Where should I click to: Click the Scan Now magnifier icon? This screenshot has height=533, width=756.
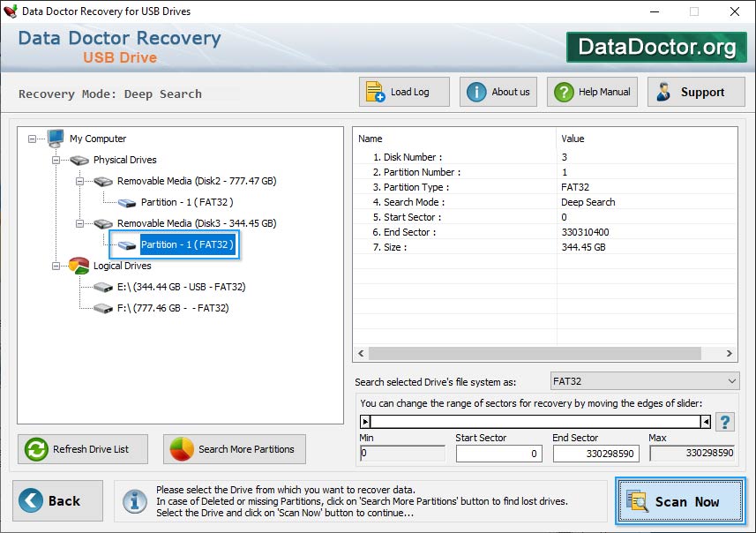(638, 500)
